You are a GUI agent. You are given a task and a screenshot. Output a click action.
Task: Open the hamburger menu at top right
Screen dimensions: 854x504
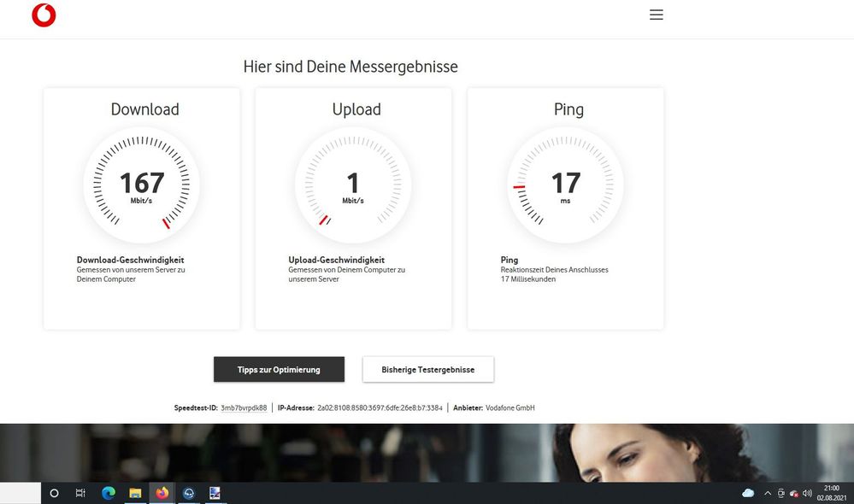click(x=657, y=15)
